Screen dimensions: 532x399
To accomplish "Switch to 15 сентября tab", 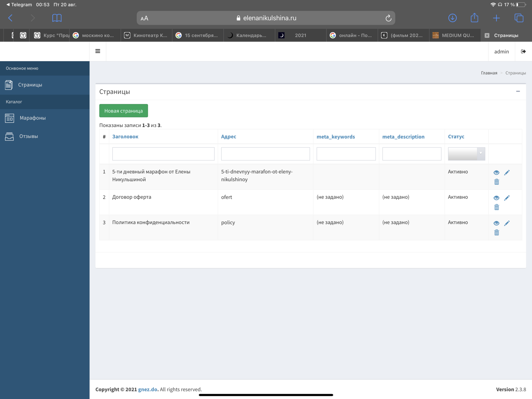I will [x=198, y=35].
